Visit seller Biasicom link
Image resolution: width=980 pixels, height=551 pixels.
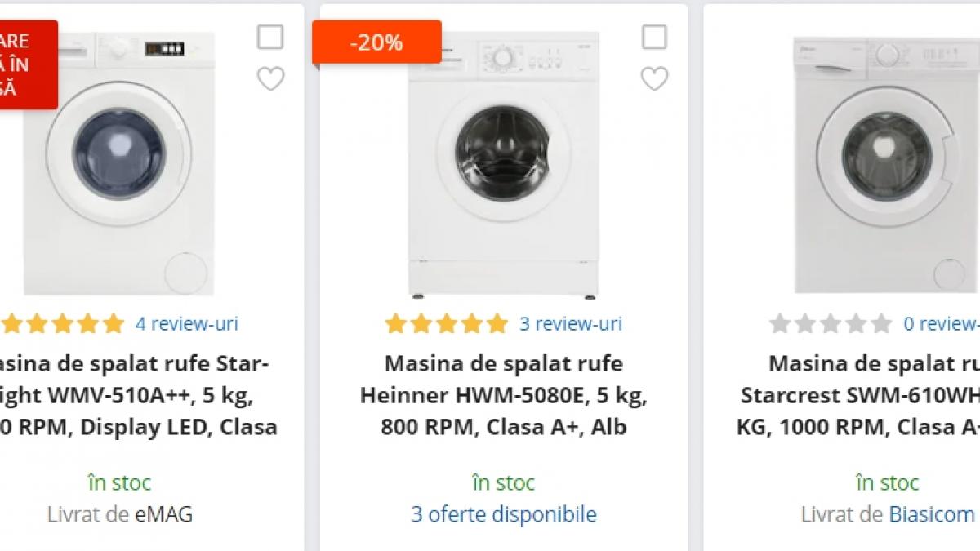[931, 514]
